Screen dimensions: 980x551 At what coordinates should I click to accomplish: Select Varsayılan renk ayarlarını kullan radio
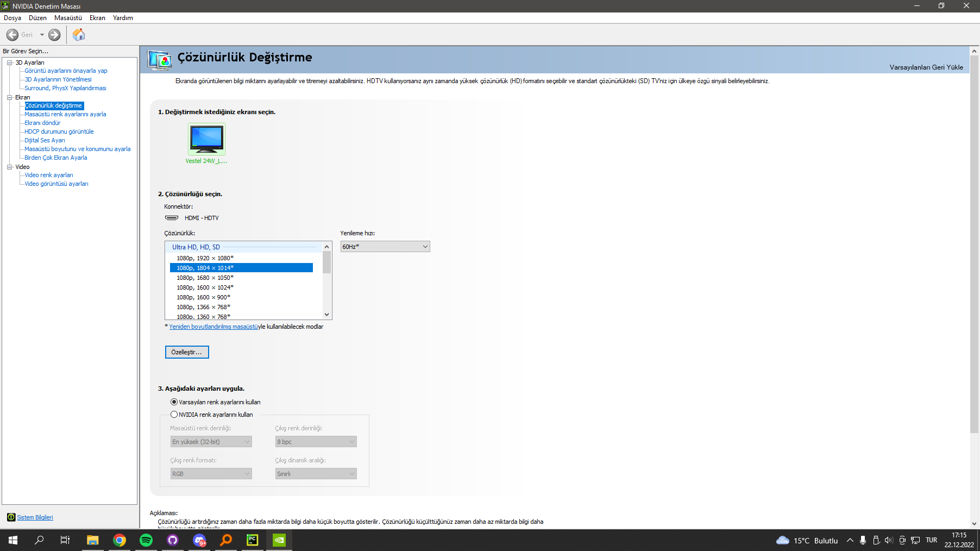tap(174, 402)
